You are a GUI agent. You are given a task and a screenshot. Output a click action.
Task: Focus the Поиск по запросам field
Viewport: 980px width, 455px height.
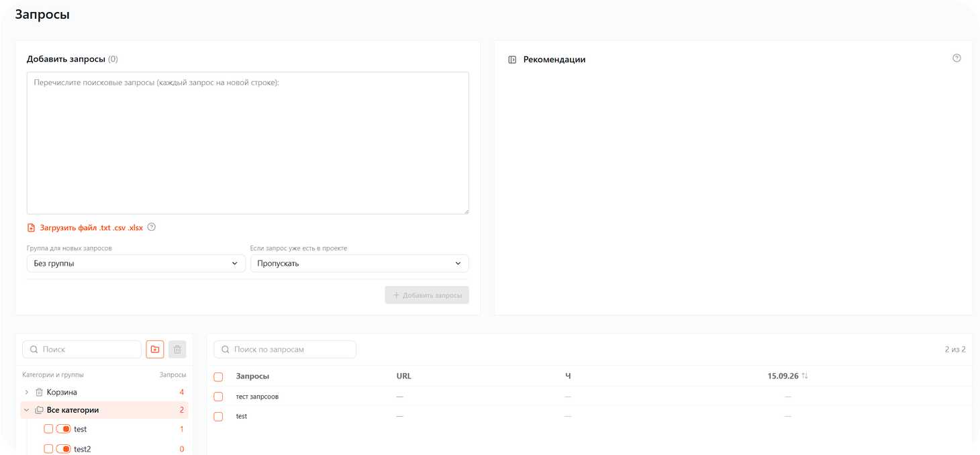click(285, 349)
